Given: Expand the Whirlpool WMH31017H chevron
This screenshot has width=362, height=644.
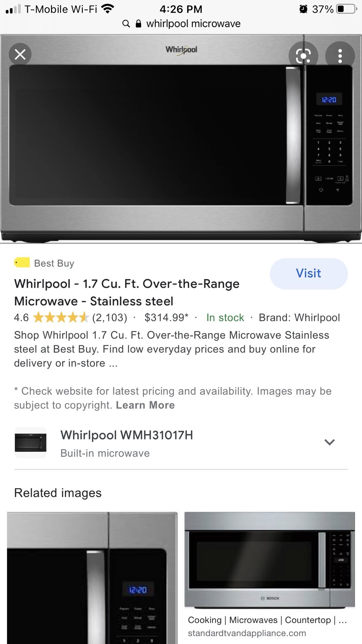Looking at the screenshot, I should (329, 442).
